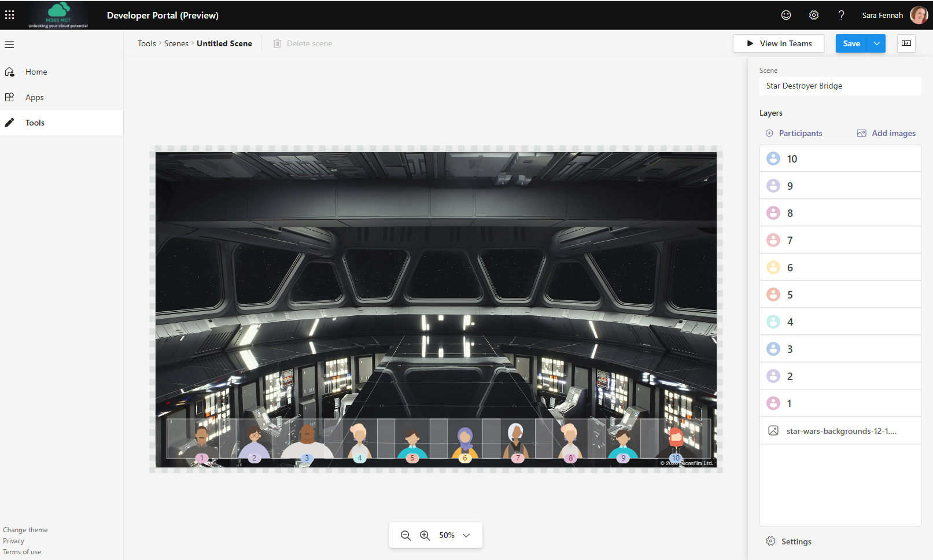Open the Participants layer tool
This screenshot has width=933, height=560.
(x=793, y=133)
